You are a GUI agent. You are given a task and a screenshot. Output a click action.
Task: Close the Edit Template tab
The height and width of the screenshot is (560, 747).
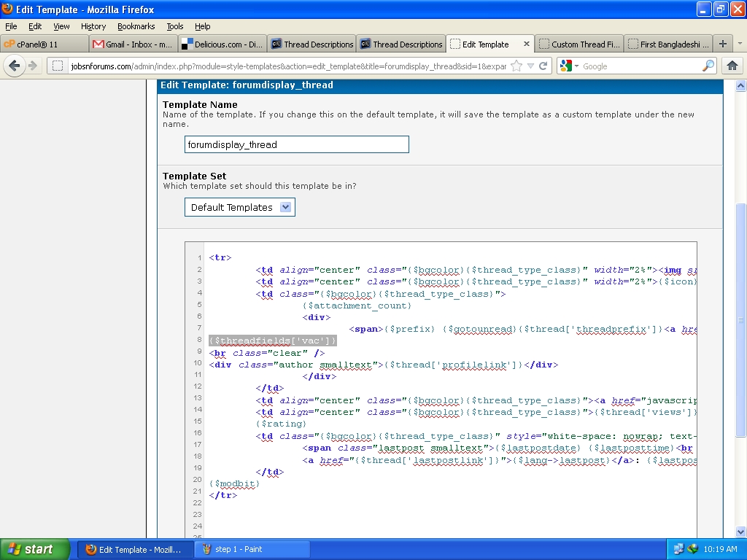click(x=526, y=44)
